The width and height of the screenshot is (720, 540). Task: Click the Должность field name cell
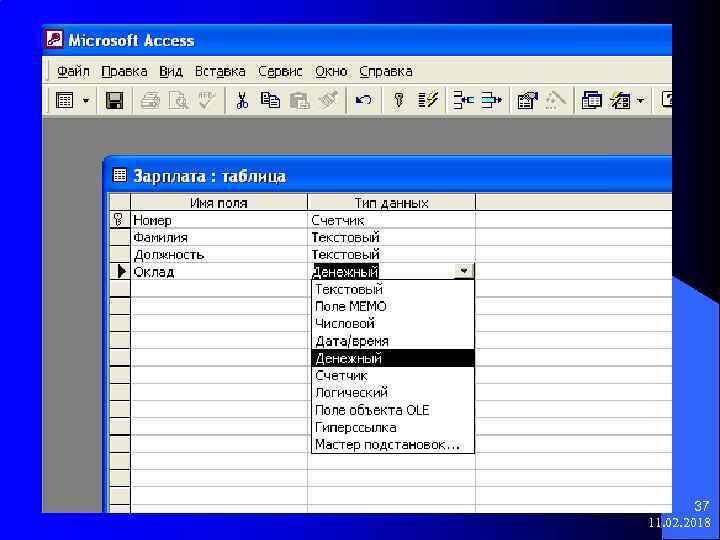219,254
